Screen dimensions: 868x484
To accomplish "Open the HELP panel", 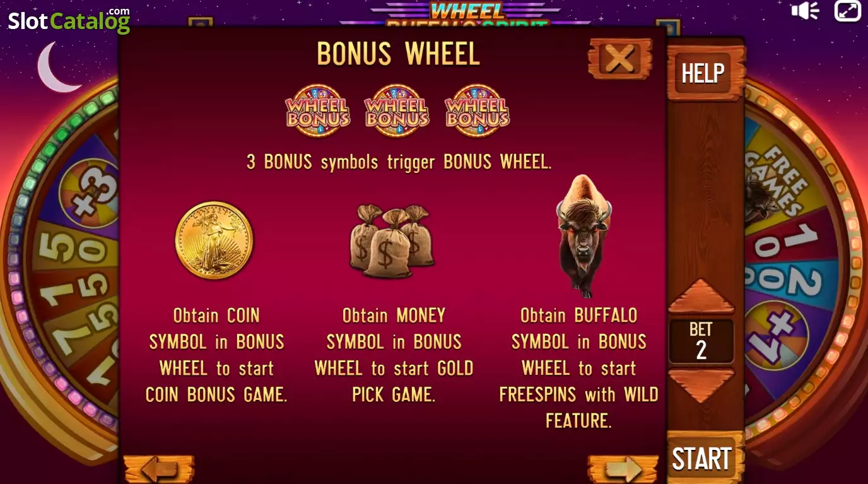I will click(703, 73).
